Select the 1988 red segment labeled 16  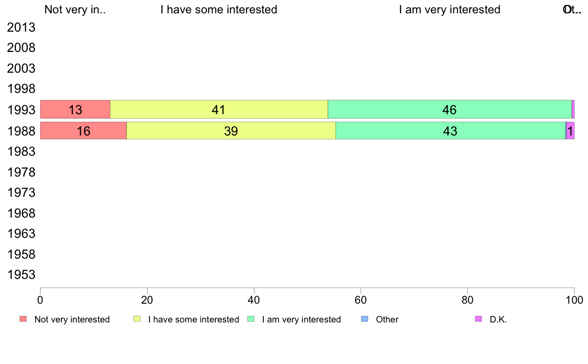83,131
